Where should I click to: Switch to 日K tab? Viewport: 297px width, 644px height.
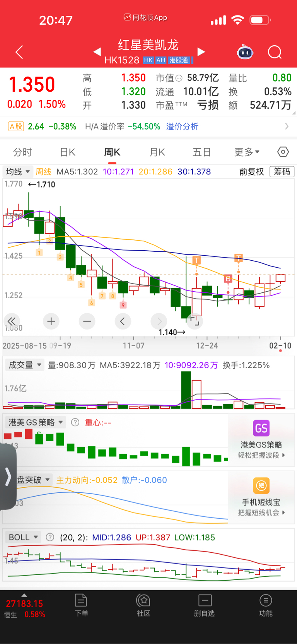coord(68,152)
